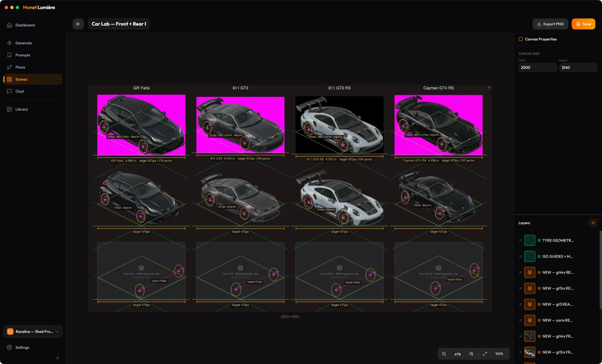Click the canvas Width field 2200

pyautogui.click(x=537, y=68)
